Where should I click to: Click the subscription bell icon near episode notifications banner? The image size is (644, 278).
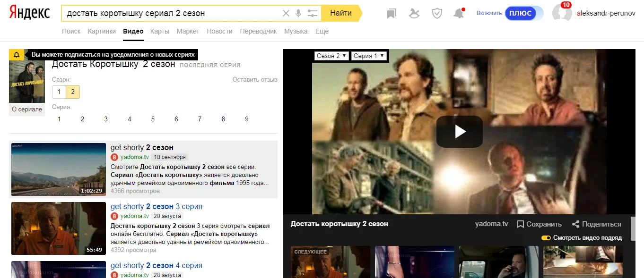point(17,54)
